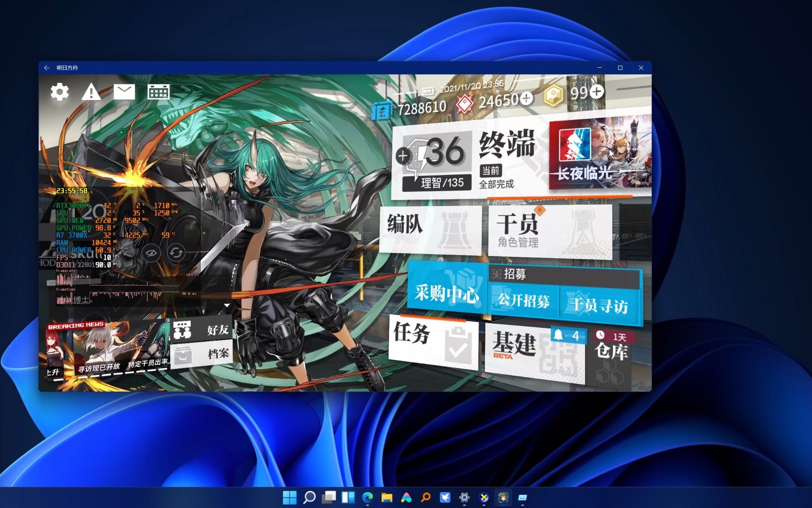Open the mail envelope icon
The height and width of the screenshot is (508, 812).
[124, 92]
